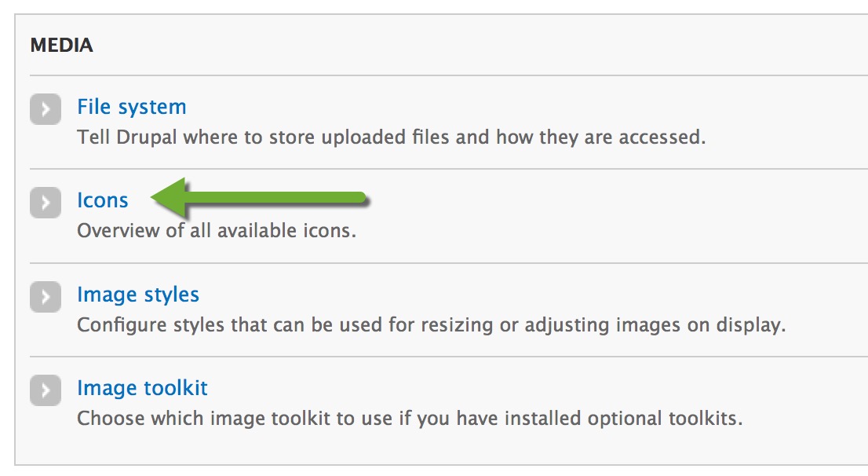This screenshot has width=868, height=476.
Task: Select the arrow button in the Image styles row
Action: [45, 297]
